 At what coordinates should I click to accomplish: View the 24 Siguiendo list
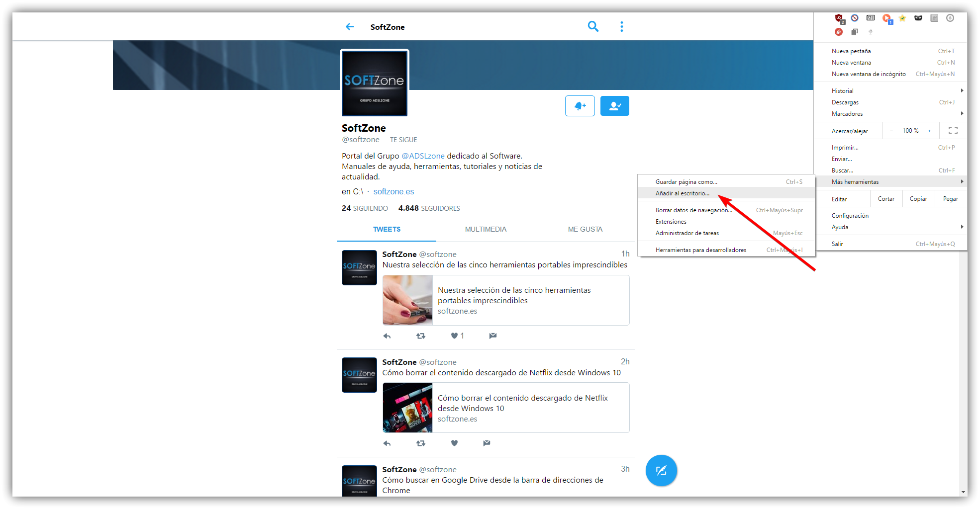[365, 208]
